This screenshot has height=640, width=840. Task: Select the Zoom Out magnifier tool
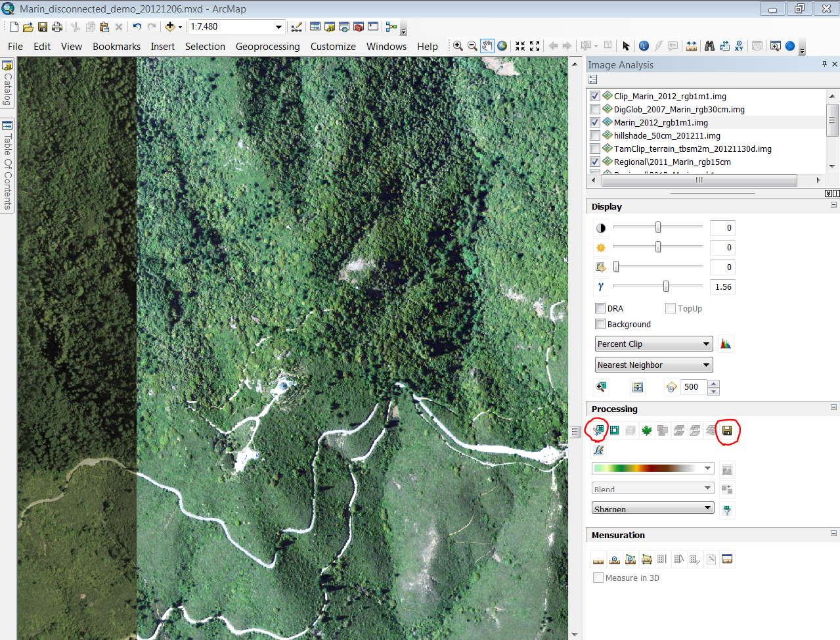point(472,46)
